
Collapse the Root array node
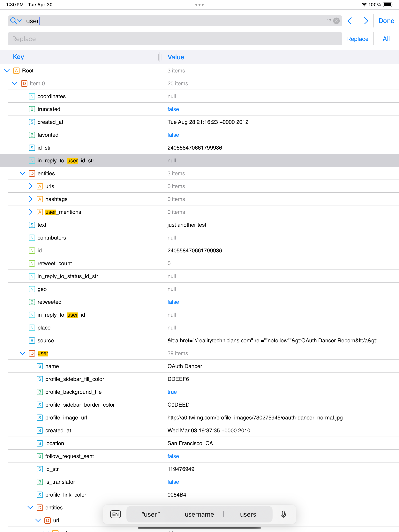coord(7,71)
